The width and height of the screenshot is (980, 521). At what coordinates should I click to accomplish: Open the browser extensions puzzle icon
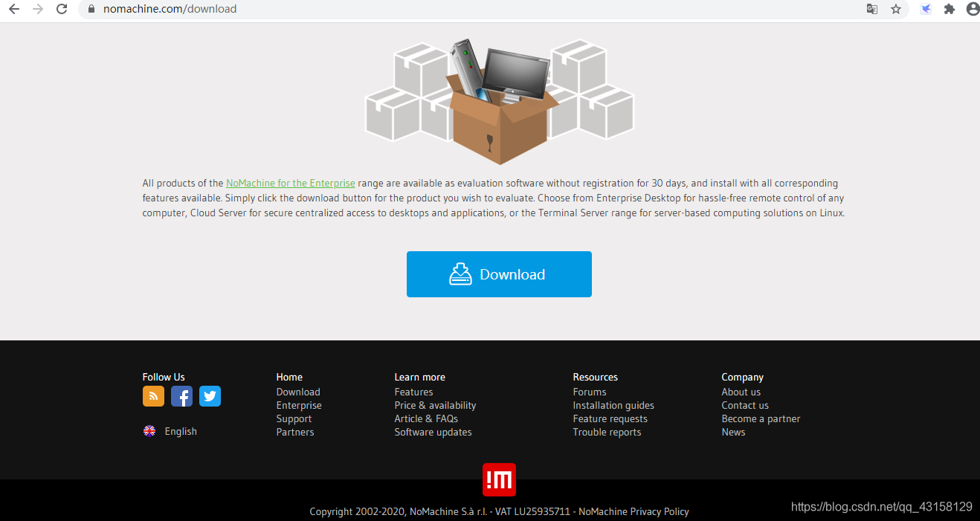pos(950,9)
